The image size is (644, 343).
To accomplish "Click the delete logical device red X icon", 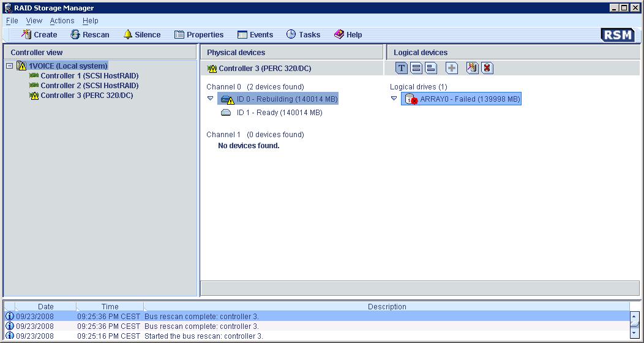I will click(x=487, y=68).
